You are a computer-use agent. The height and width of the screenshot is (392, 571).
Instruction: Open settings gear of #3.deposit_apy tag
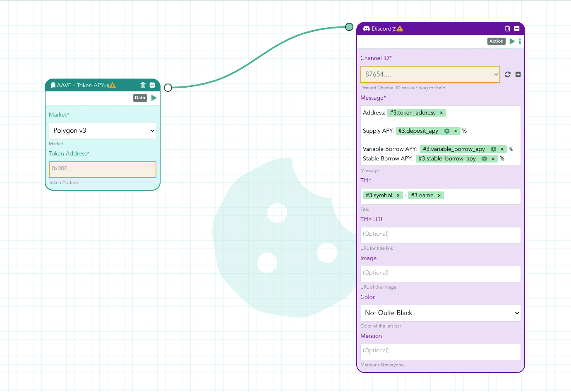tap(447, 131)
